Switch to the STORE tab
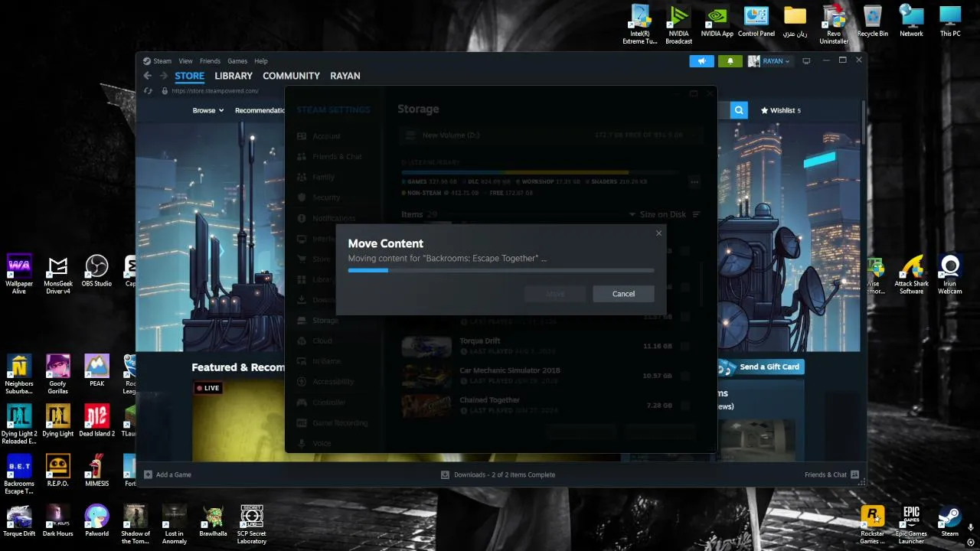 (189, 76)
